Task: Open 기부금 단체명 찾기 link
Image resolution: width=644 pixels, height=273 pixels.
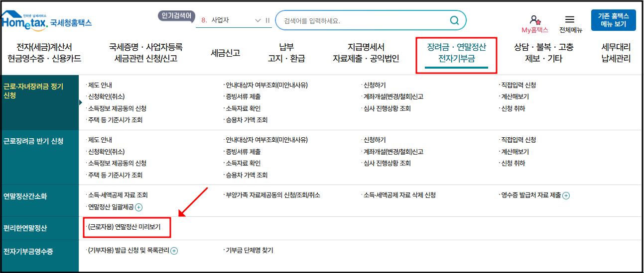Action: click(250, 251)
